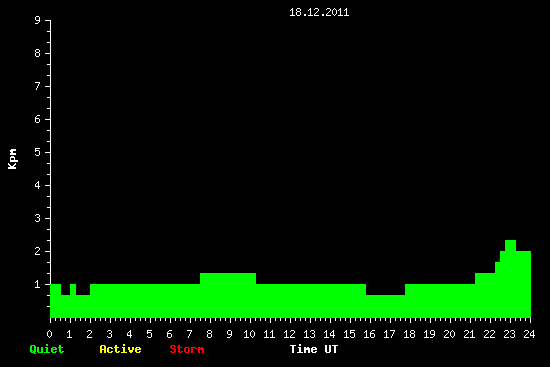Click the hour 24 tick label
The width and height of the screenshot is (550, 367).
pyautogui.click(x=529, y=334)
